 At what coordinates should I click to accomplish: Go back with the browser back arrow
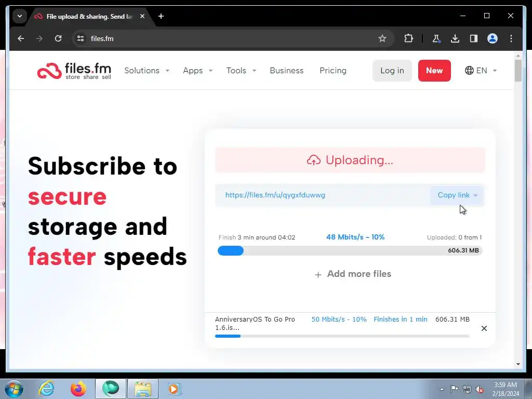[x=21, y=38]
